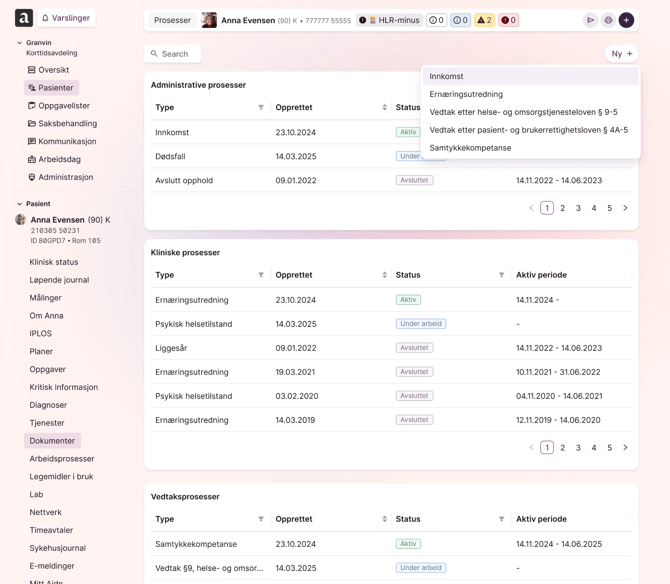670x584 pixels.
Task: Filter Status column in Kliniske prosesser
Action: coord(501,275)
